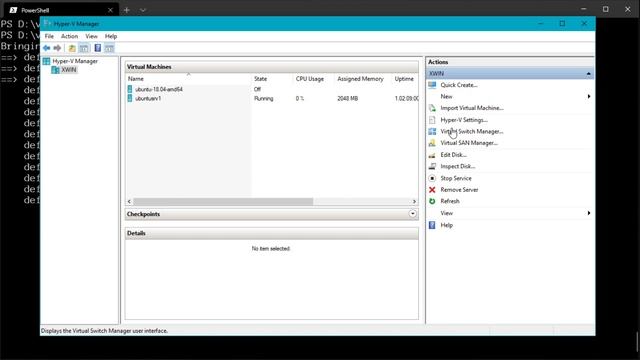Minimize the Hyper-V Manager window

[x=541, y=24]
